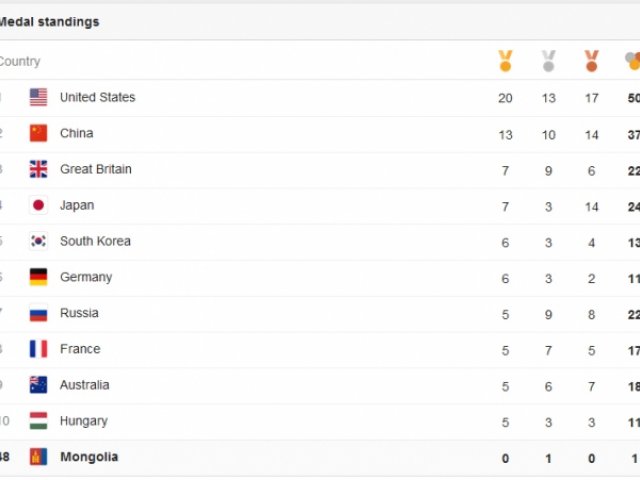The width and height of the screenshot is (640, 480).
Task: Click the Japan flag icon
Action: (38, 205)
